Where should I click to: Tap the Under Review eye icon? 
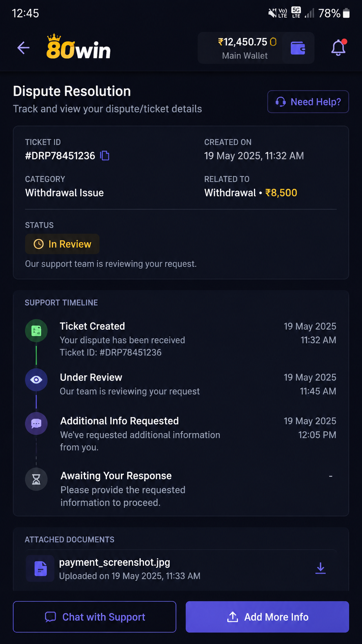click(x=36, y=380)
